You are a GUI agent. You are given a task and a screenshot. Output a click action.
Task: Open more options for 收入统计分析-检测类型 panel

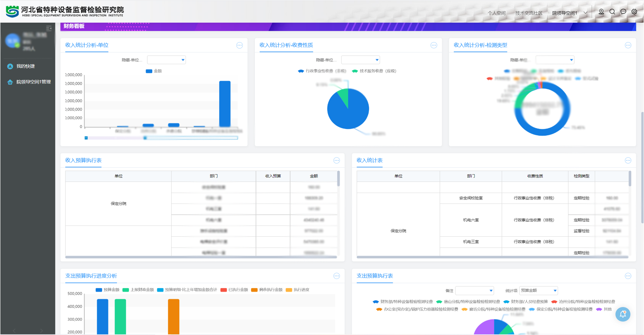[628, 45]
